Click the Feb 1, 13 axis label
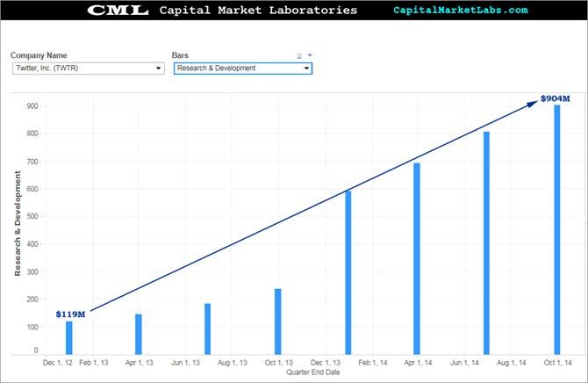The image size is (588, 383). coord(94,363)
